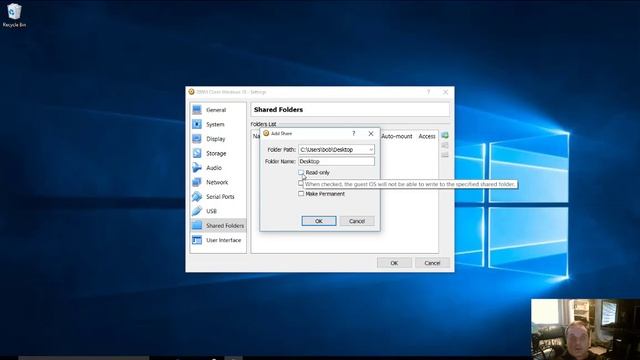Select the Network settings category
The image size is (640, 360).
[218, 182]
